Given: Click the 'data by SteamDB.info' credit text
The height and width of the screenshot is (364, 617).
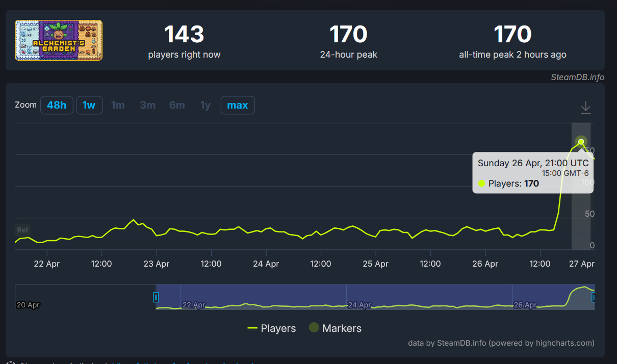Looking at the screenshot, I should [501, 343].
